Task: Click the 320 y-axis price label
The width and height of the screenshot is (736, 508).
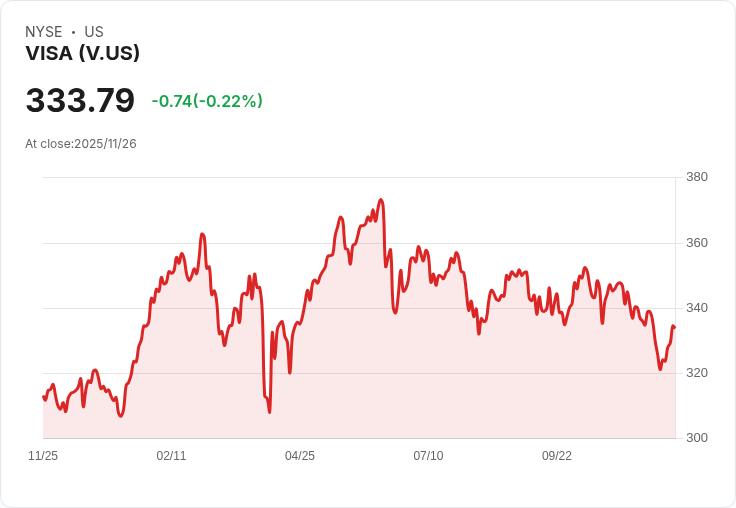Action: pyautogui.click(x=697, y=373)
